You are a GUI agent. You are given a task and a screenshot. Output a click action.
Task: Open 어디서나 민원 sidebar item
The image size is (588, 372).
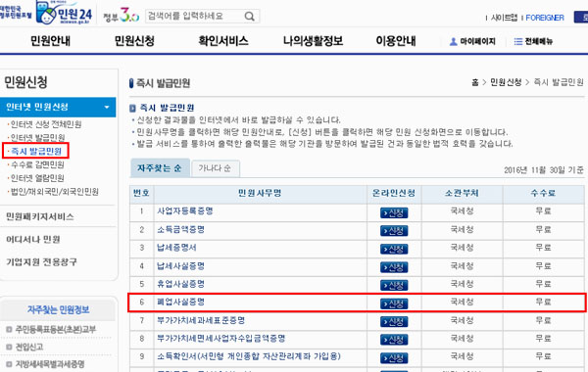[33, 240]
